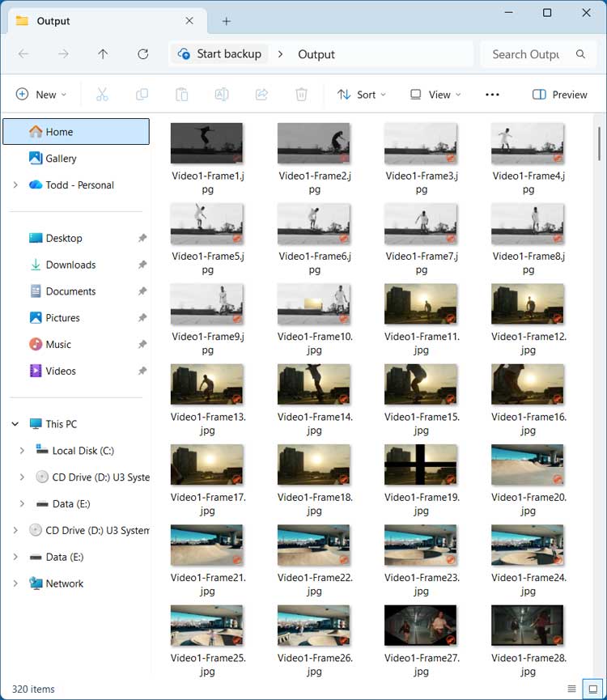
Task: Select Video1-Frame1.jpg thumbnail
Action: click(x=206, y=143)
